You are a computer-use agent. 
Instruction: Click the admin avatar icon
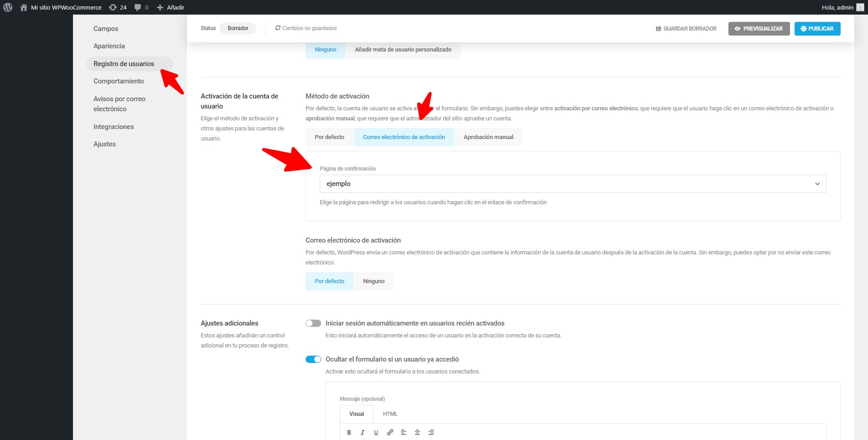pyautogui.click(x=860, y=7)
